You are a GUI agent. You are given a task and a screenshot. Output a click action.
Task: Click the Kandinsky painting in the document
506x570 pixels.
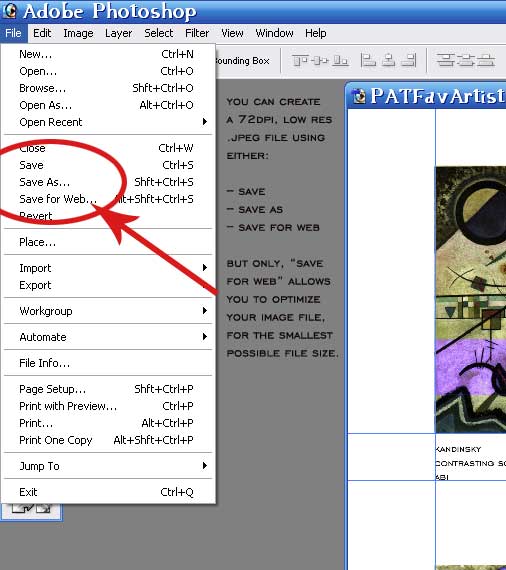tap(471, 300)
